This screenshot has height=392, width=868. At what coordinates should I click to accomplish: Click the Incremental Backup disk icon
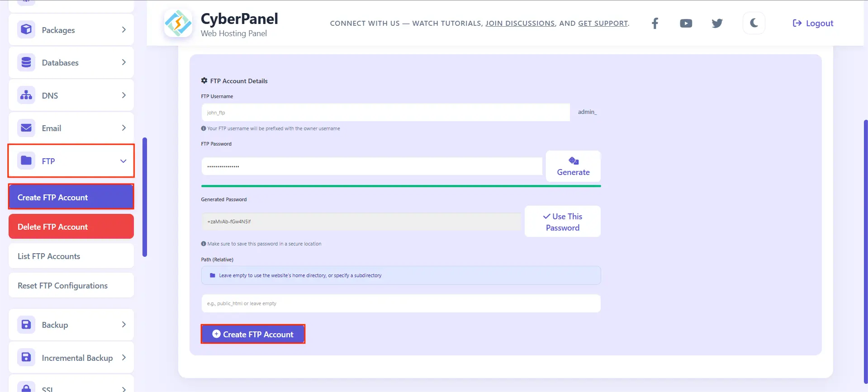pos(26,357)
